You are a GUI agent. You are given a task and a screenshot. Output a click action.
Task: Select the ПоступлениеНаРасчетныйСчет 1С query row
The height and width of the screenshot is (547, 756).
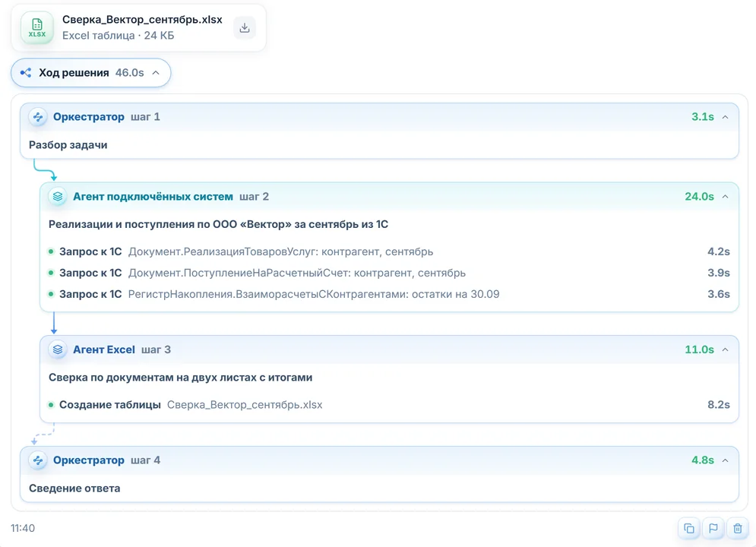click(388, 273)
